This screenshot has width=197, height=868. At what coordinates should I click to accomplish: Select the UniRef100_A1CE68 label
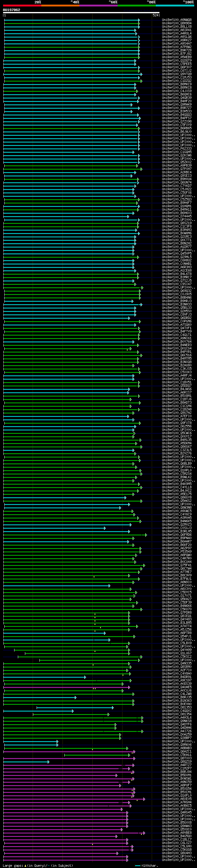click(x=177, y=271)
